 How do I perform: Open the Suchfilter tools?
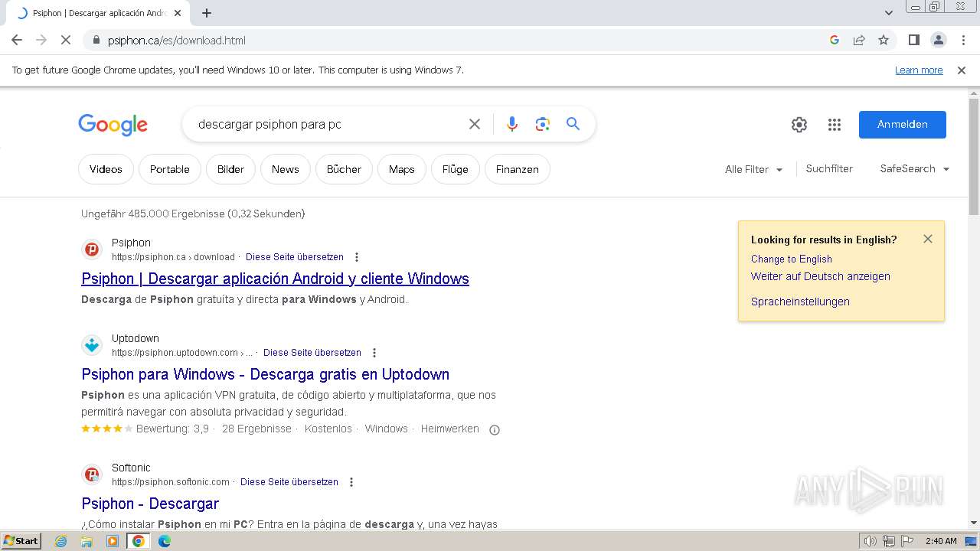(x=829, y=168)
